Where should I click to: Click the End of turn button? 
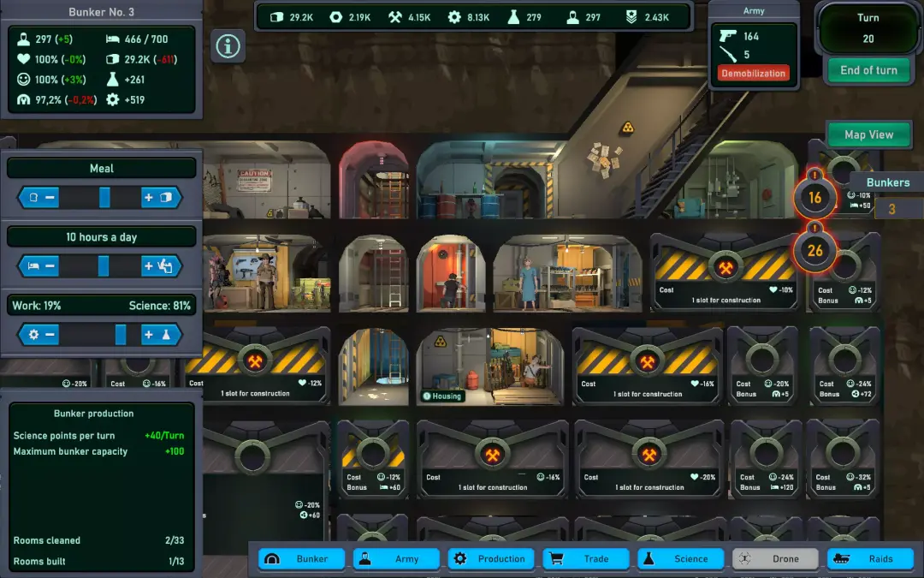coord(868,70)
